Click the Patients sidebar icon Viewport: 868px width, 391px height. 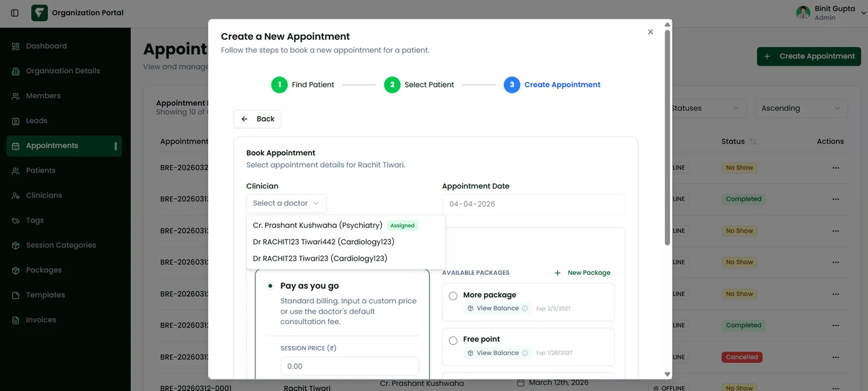point(16,171)
